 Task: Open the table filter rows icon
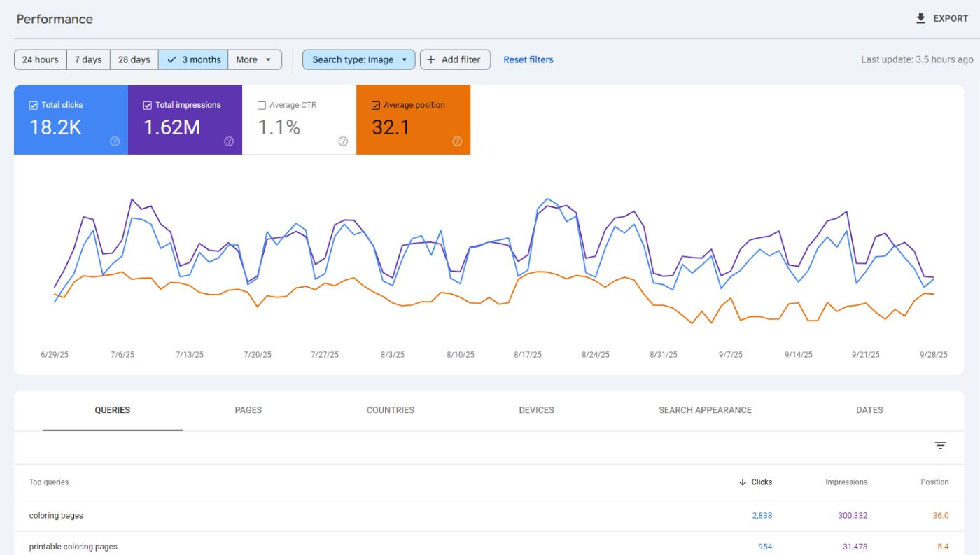940,446
